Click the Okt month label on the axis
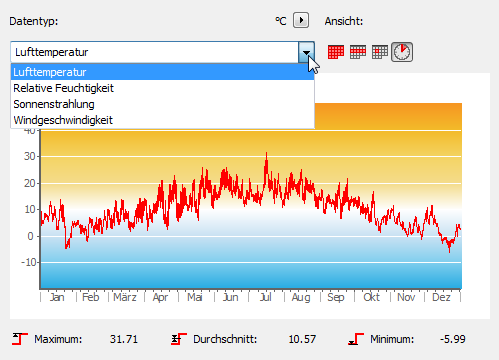The width and height of the screenshot is (499, 360). (371, 297)
